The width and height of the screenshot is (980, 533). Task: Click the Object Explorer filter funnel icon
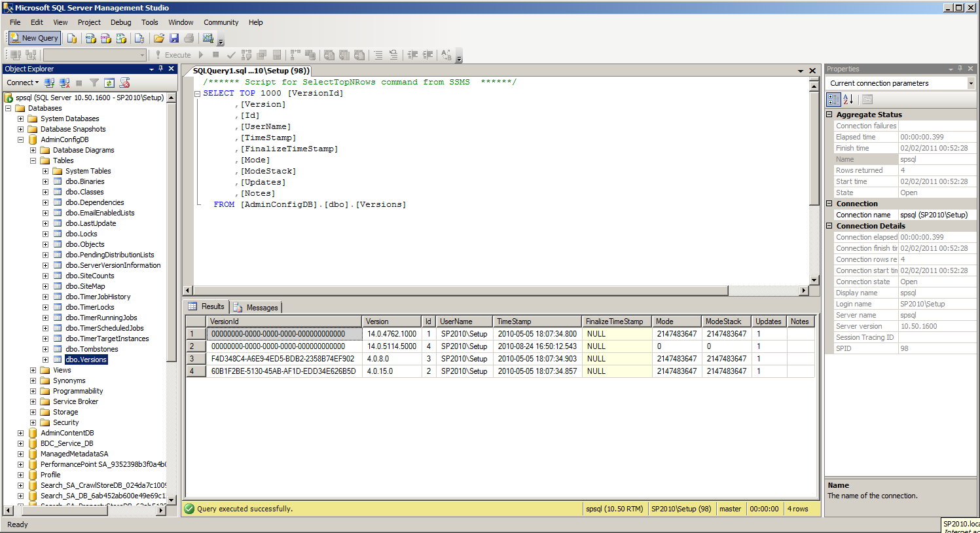pyautogui.click(x=94, y=83)
